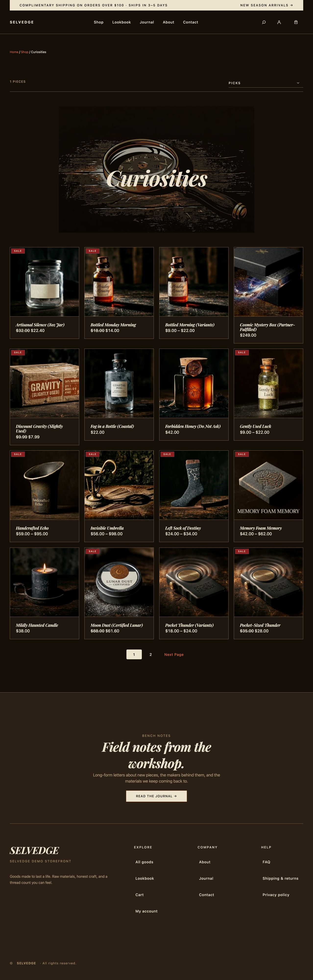Viewport: 313px width, 980px height.
Task: Go to pagination page 2
Action: coord(151,654)
